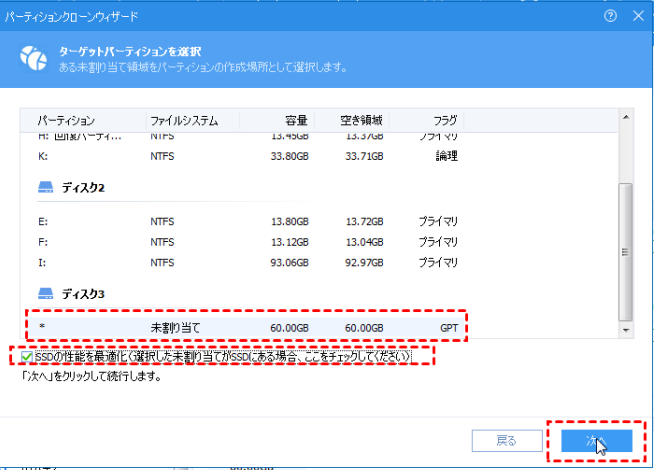Image resolution: width=654 pixels, height=470 pixels.
Task: Click the ディスク3 disk icon
Action: click(45, 294)
